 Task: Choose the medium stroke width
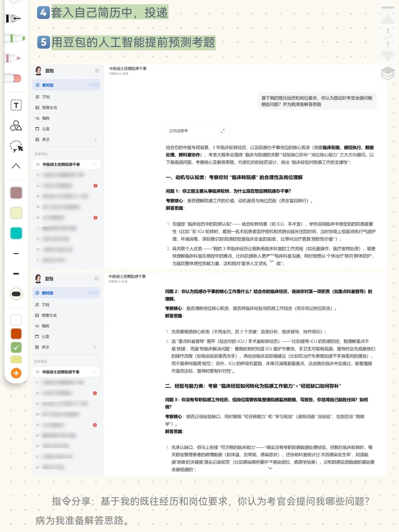(16, 274)
